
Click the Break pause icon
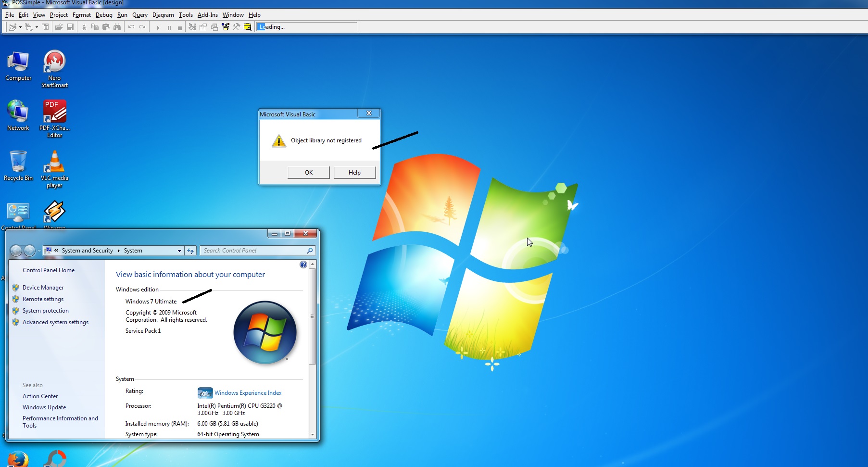click(169, 27)
